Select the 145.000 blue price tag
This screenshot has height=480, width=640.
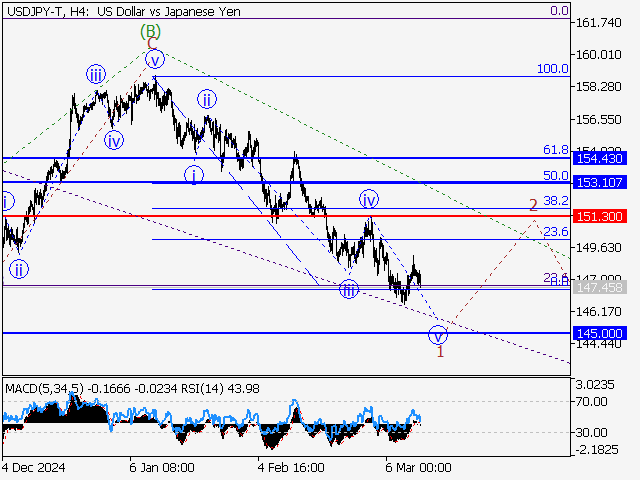(600, 333)
